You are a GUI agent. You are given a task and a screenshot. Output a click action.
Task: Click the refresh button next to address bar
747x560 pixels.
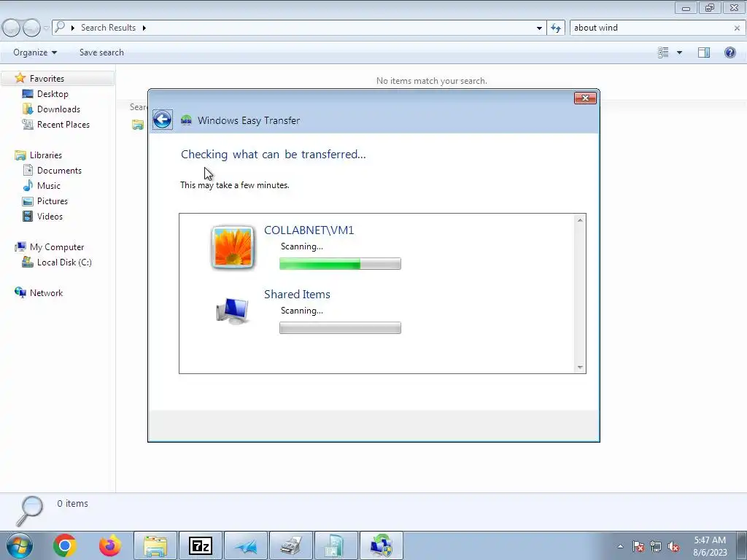tap(555, 28)
